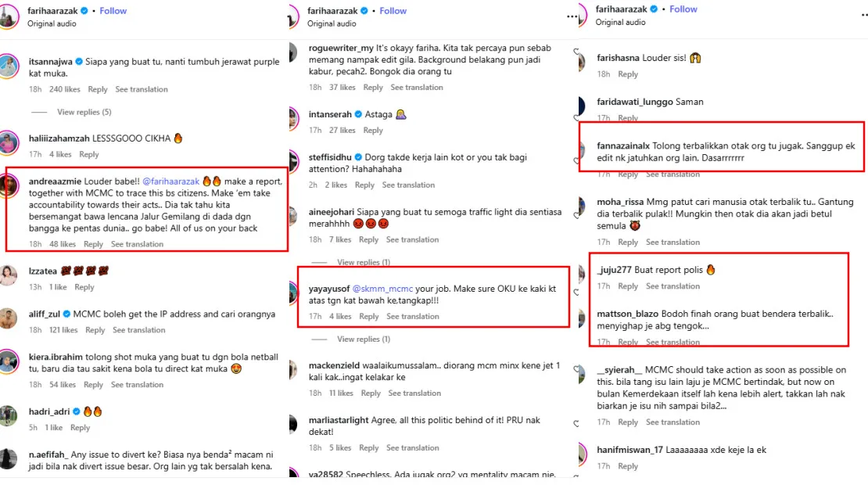Image resolution: width=868 pixels, height=485 pixels.
Task: Open hanifmiswan_17's profile username
Action: click(629, 449)
